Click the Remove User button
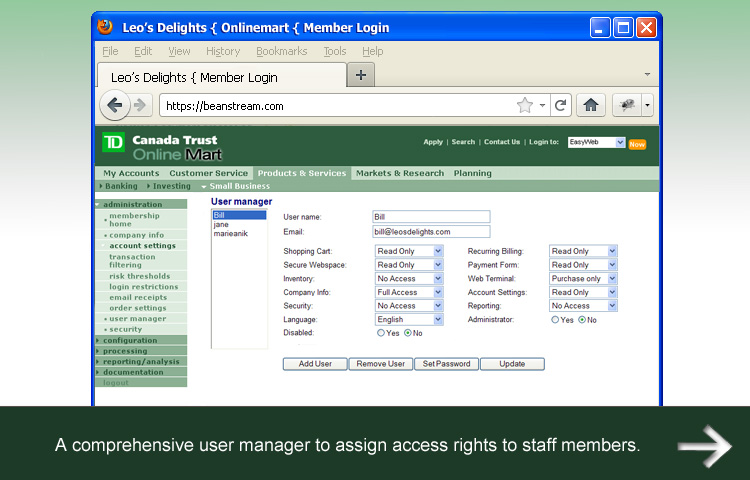 (381, 364)
